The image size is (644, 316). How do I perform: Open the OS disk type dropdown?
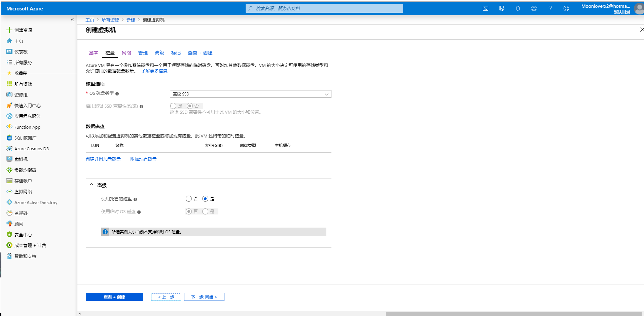point(251,94)
